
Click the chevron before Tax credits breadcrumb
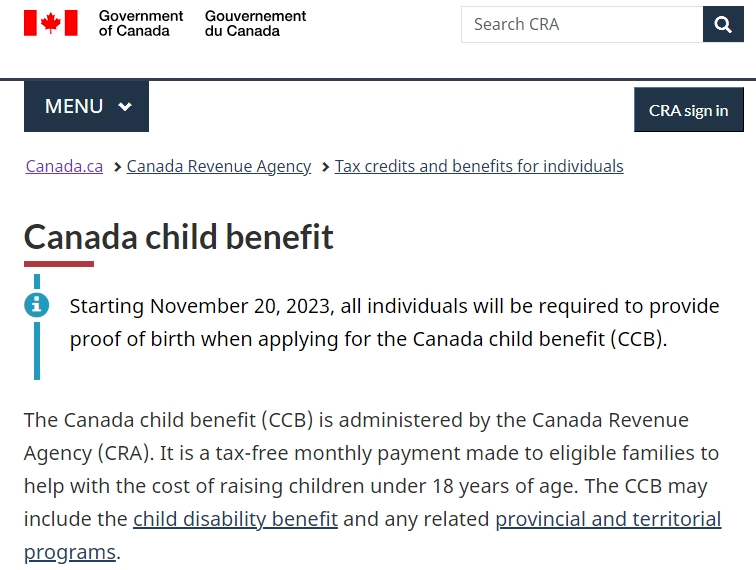point(325,167)
